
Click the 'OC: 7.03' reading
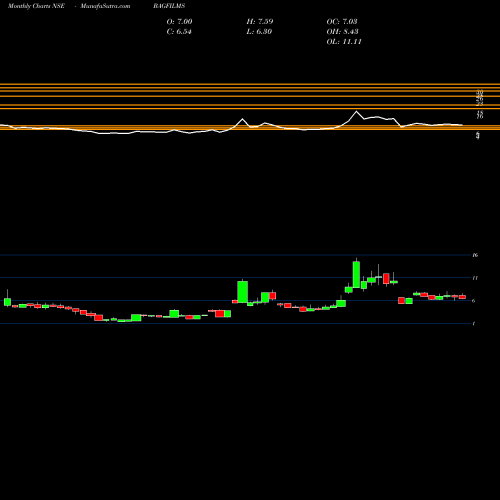pyautogui.click(x=342, y=22)
